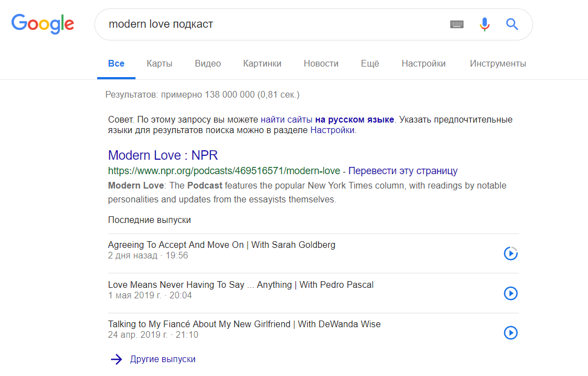Play the DeWanda Wise episode
Image resolution: width=588 pixels, height=376 pixels.
pyautogui.click(x=510, y=333)
